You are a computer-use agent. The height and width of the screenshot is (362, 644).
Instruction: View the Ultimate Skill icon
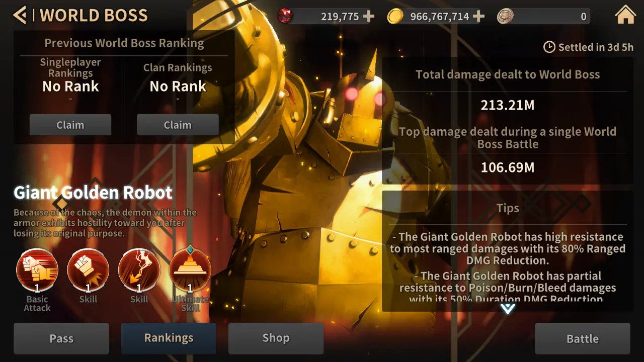[x=190, y=269]
